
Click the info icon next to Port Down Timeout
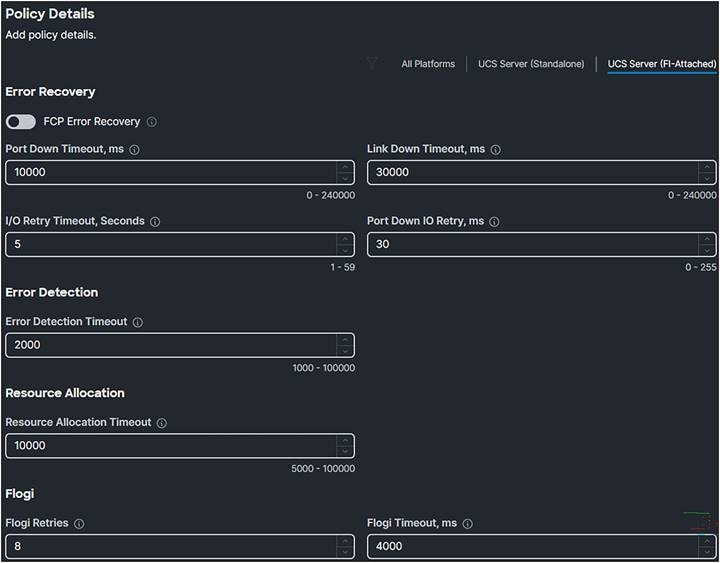pyautogui.click(x=135, y=150)
